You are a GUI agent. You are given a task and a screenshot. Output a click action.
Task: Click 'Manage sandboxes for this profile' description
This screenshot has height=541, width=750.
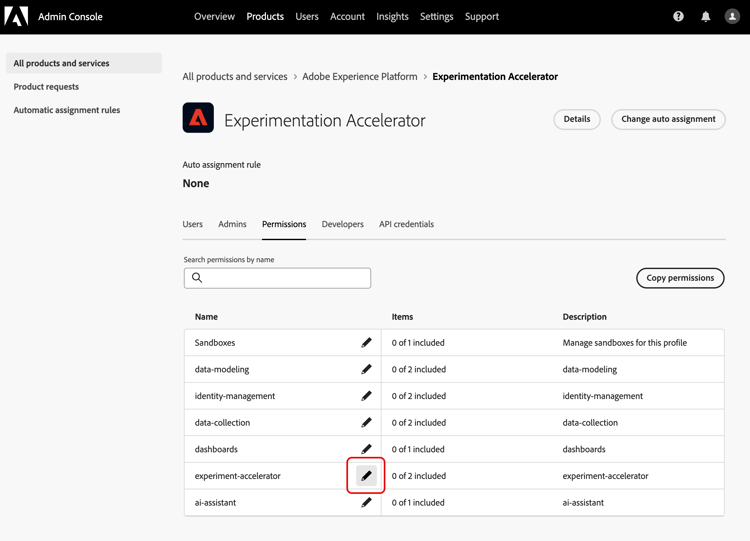click(x=625, y=342)
